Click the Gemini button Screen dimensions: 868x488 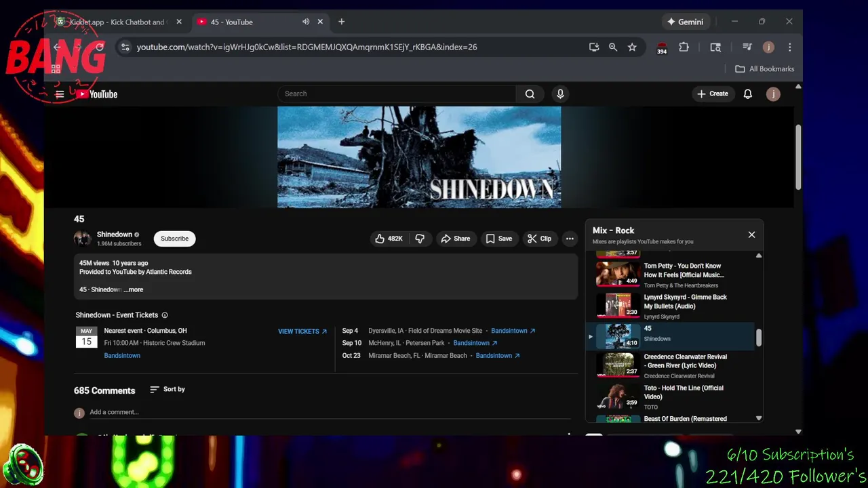pyautogui.click(x=685, y=22)
